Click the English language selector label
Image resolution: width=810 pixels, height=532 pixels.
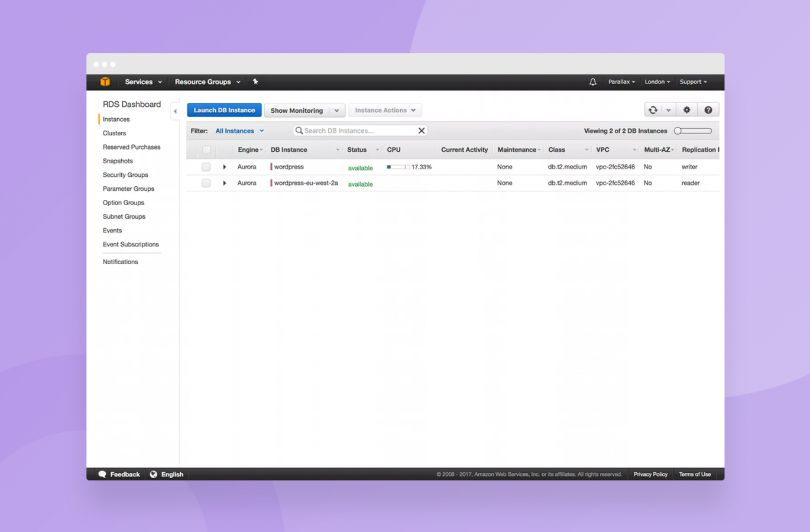(x=172, y=474)
